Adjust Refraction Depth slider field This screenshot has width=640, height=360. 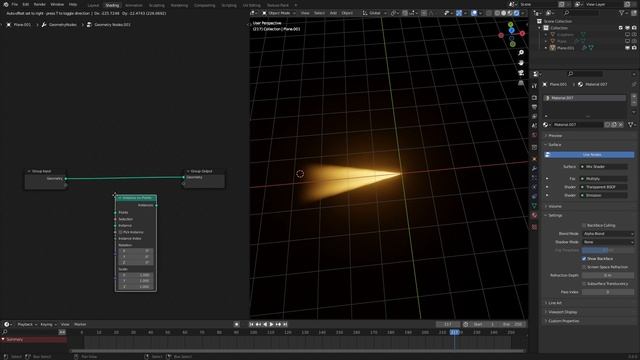click(x=608, y=276)
